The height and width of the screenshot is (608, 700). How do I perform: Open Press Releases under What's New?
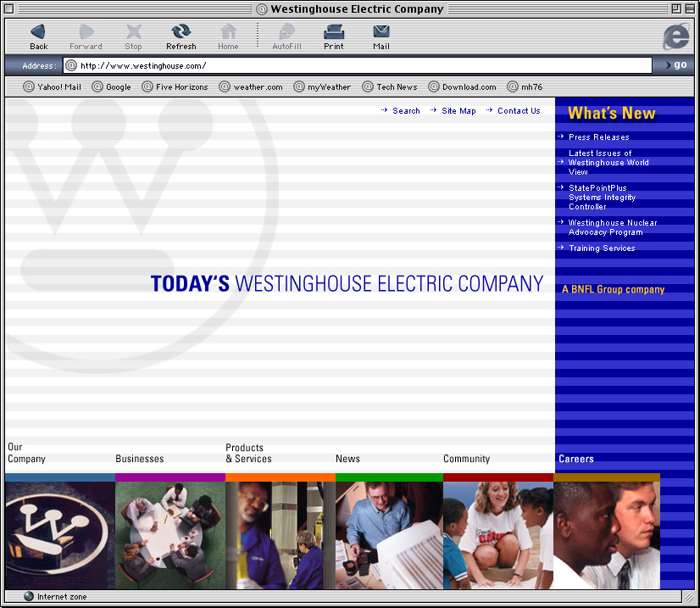pos(598,137)
